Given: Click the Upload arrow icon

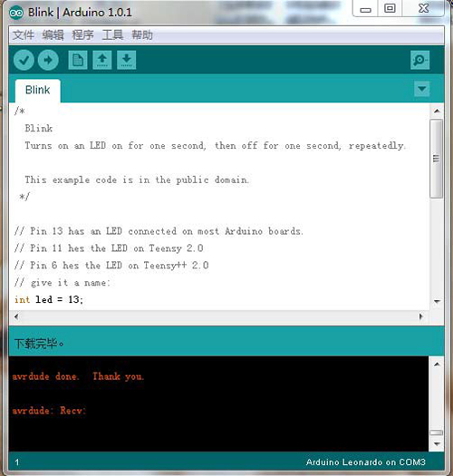Looking at the screenshot, I should click(x=48, y=60).
